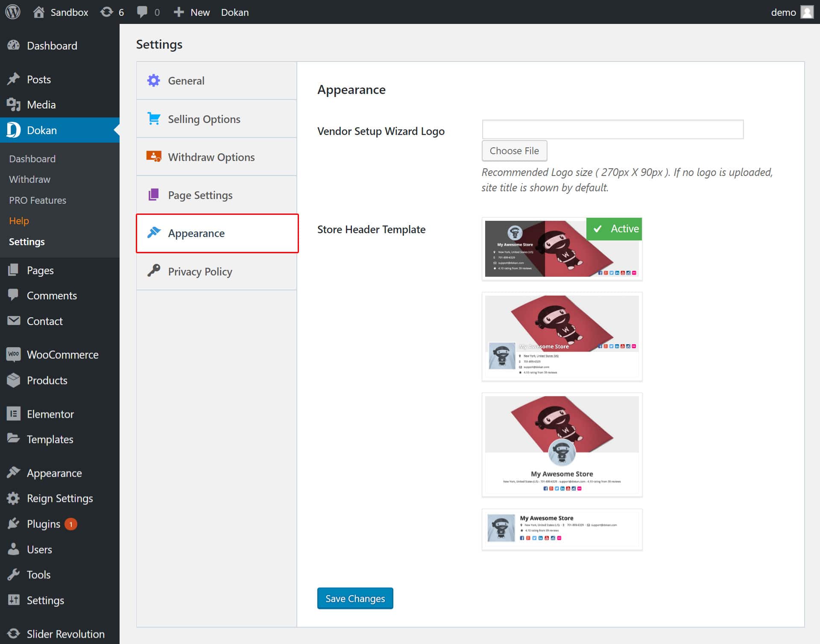Open the Privacy Policy tab
The height and width of the screenshot is (644, 820).
pyautogui.click(x=217, y=271)
